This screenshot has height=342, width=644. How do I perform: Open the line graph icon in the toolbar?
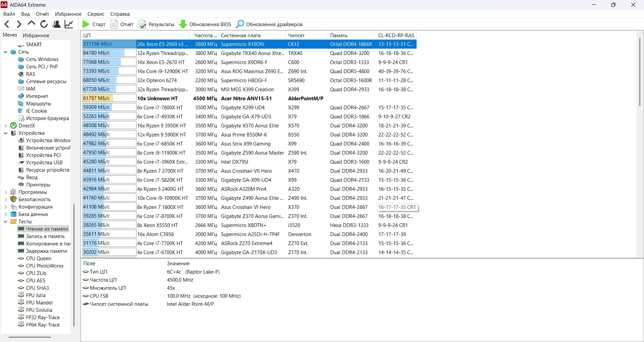[69, 24]
